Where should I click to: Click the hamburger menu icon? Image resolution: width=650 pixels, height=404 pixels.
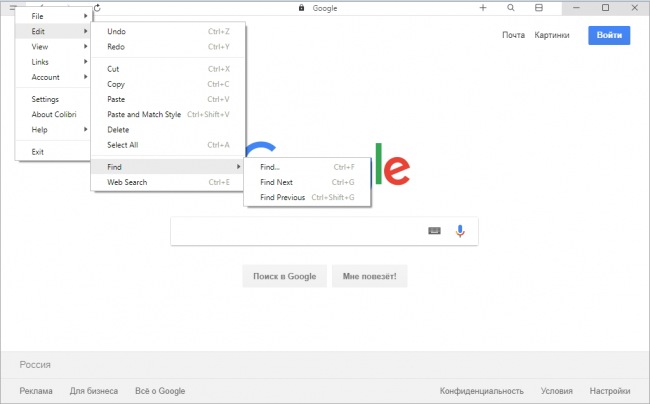(x=12, y=7)
